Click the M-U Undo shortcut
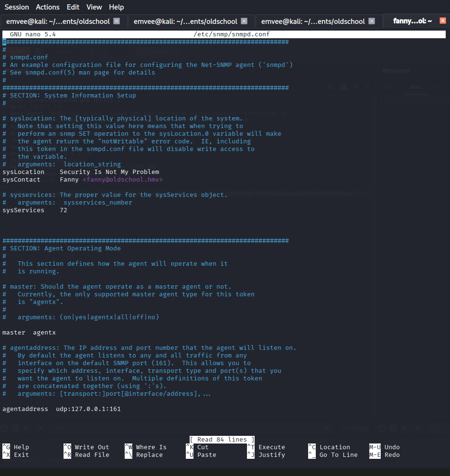The width and height of the screenshot is (450, 476). [385, 447]
